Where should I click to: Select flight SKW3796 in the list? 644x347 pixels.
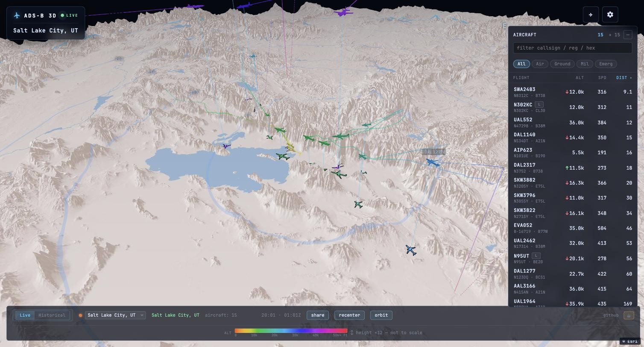point(573,198)
